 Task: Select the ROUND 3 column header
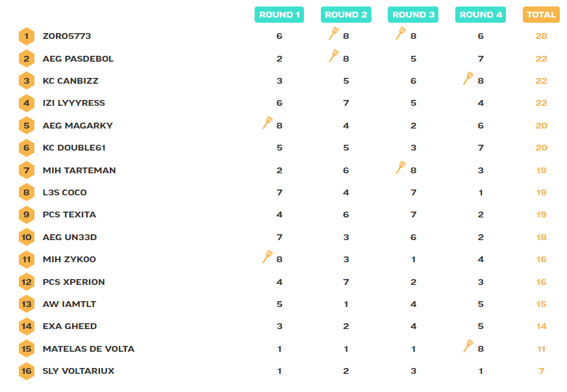tap(413, 15)
